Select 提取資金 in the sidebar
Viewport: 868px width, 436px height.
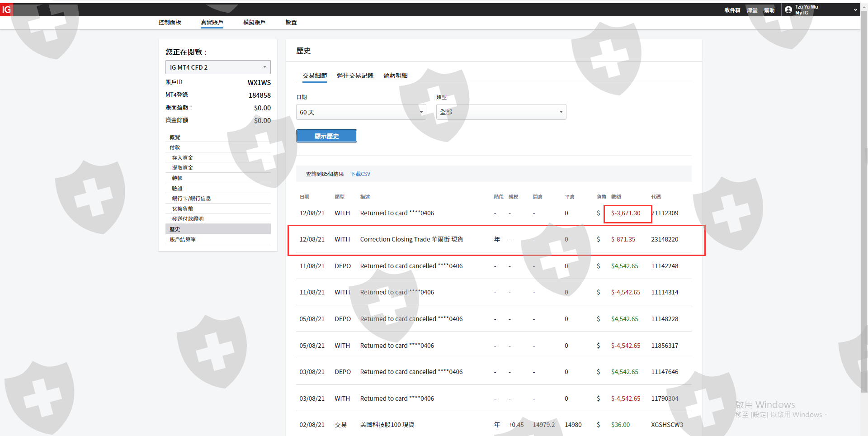click(x=182, y=168)
